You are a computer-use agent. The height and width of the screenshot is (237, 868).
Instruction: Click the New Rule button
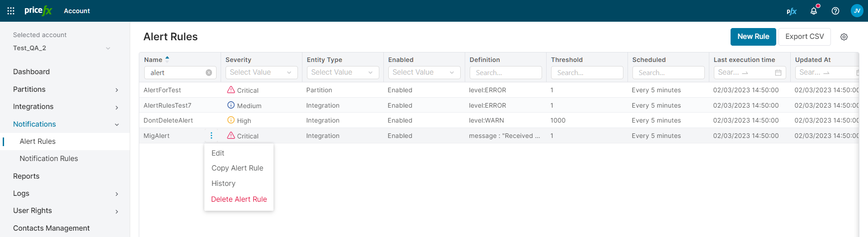pos(753,37)
